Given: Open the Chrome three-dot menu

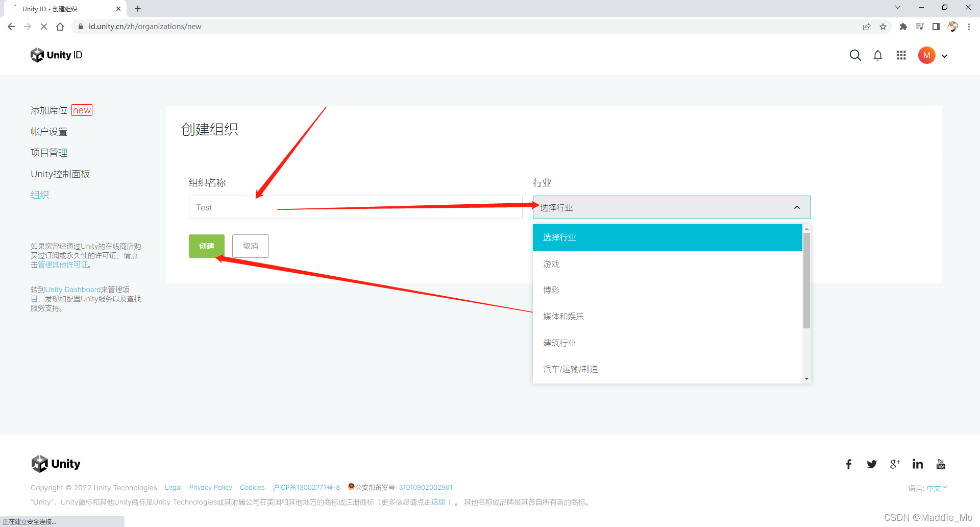Looking at the screenshot, I should pyautogui.click(x=969, y=27).
